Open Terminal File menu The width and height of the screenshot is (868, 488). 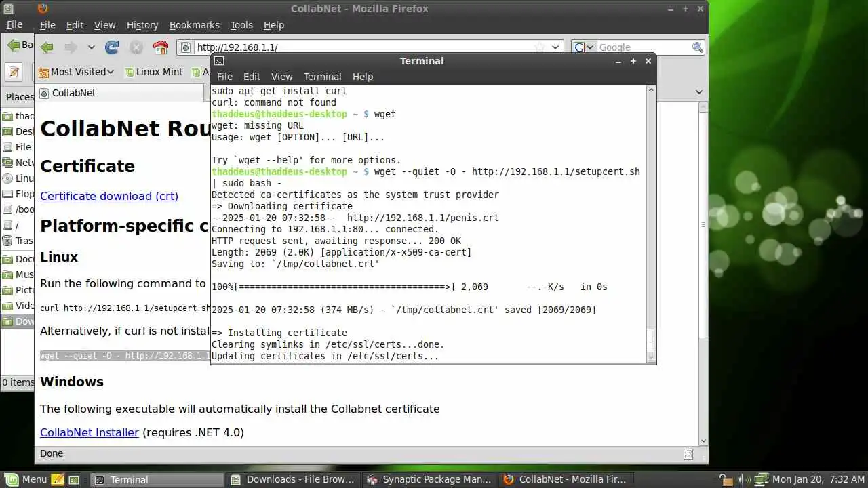pyautogui.click(x=224, y=77)
